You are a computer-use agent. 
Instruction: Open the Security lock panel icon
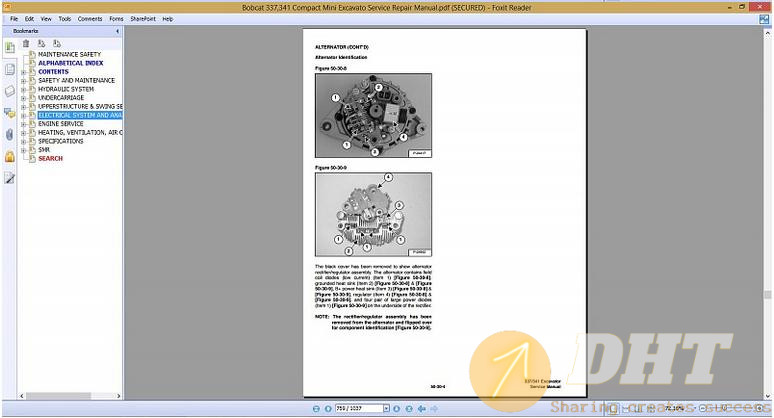pos(9,156)
